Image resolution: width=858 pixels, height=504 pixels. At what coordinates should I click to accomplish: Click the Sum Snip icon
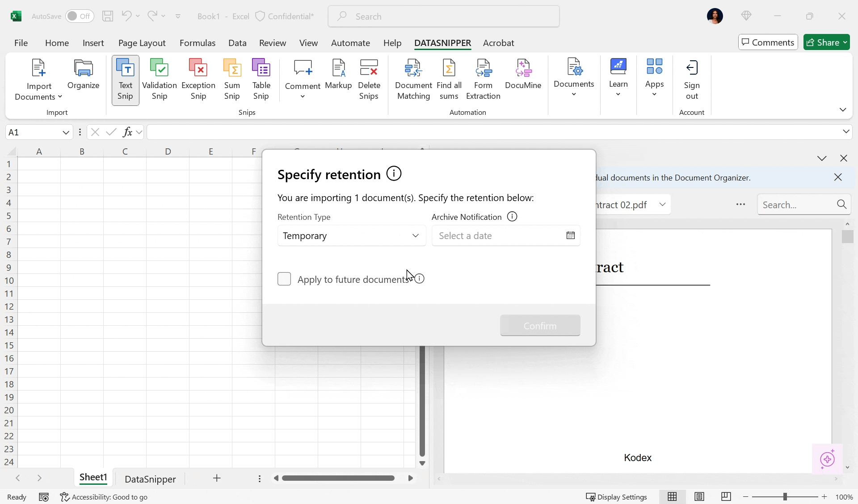(x=232, y=79)
